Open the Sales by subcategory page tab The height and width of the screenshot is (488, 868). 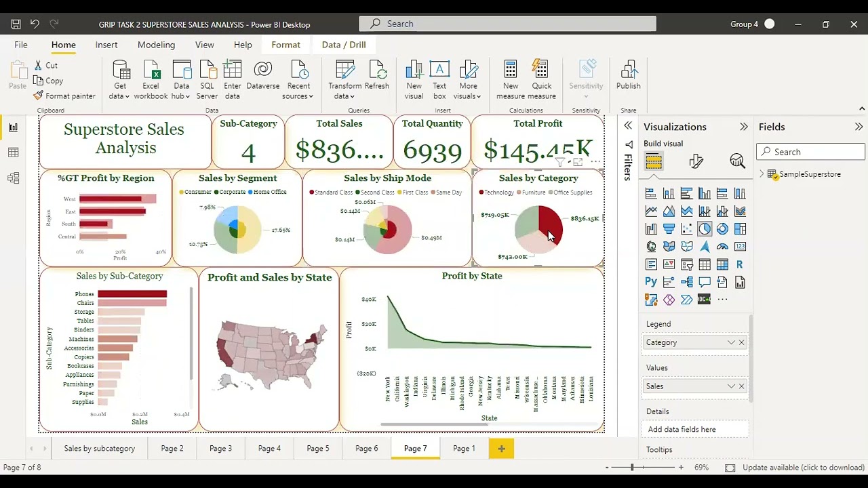(100, 448)
